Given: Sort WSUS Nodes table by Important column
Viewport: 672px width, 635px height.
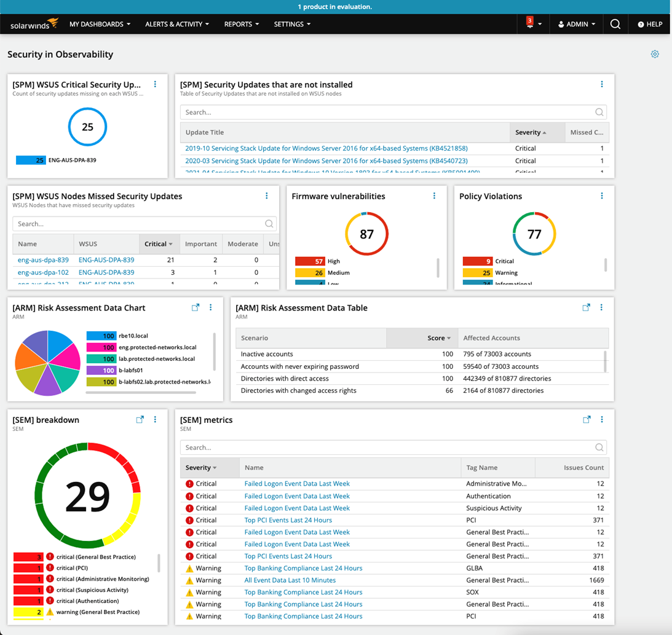Looking at the screenshot, I should pos(201,244).
